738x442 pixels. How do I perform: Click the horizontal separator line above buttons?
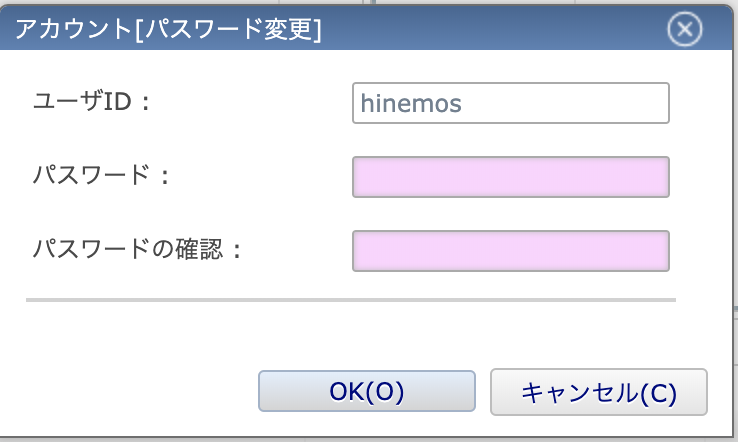351,300
